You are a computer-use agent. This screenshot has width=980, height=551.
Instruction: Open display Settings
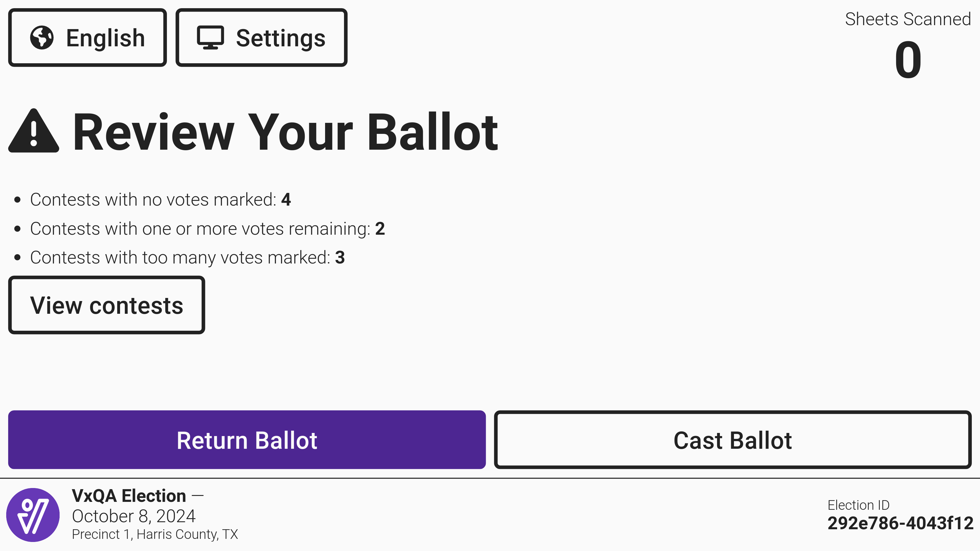coord(261,38)
